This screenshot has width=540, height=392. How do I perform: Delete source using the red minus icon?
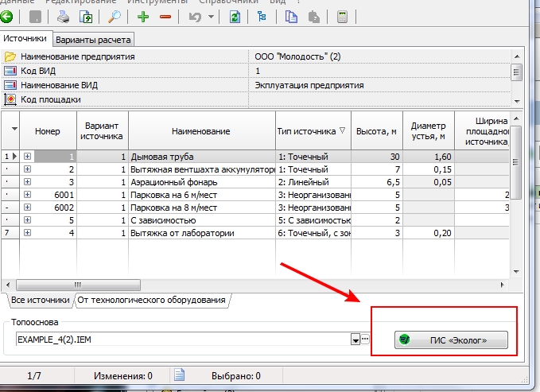pyautogui.click(x=165, y=16)
